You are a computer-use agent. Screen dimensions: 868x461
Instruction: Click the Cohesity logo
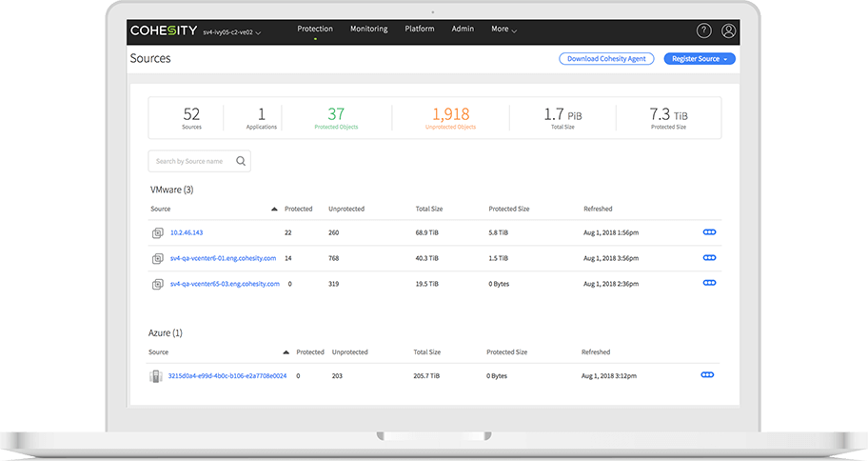coord(164,30)
